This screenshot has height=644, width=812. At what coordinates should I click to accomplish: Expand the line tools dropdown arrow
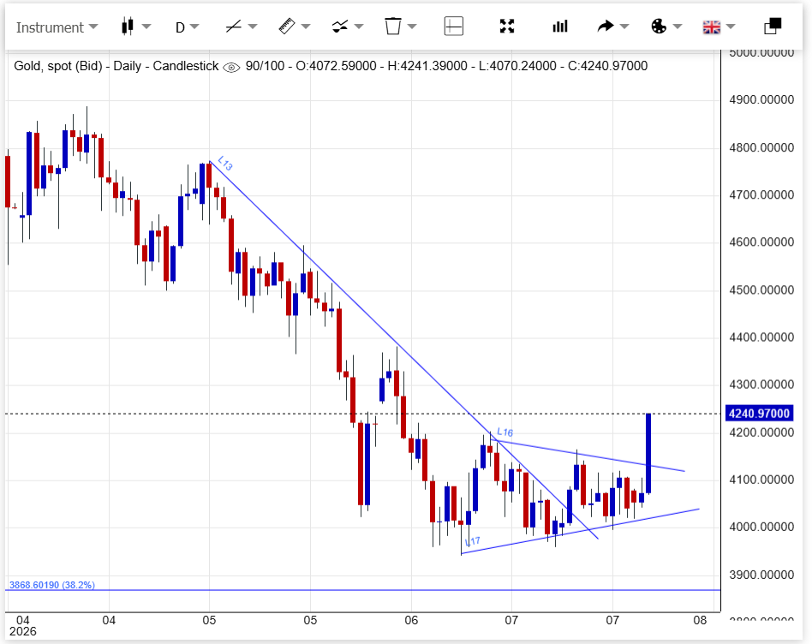click(253, 27)
